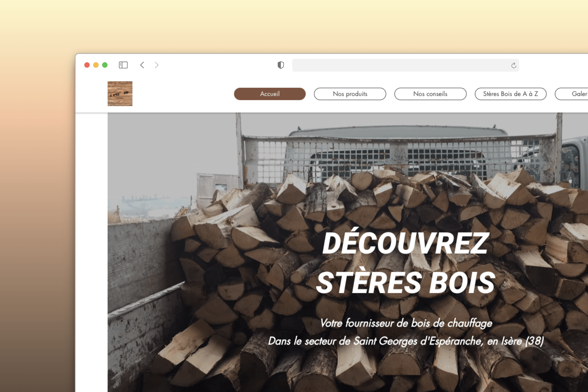Go to Stères Bois de A à Z

click(511, 94)
